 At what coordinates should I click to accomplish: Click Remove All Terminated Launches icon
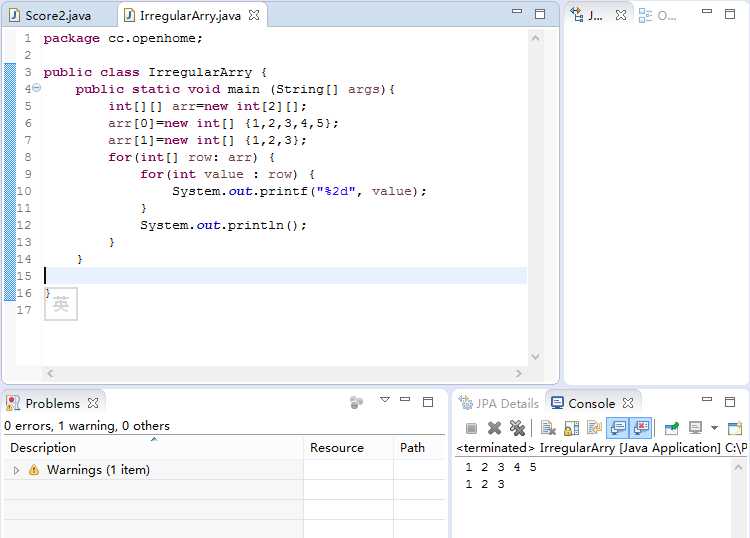(x=518, y=428)
